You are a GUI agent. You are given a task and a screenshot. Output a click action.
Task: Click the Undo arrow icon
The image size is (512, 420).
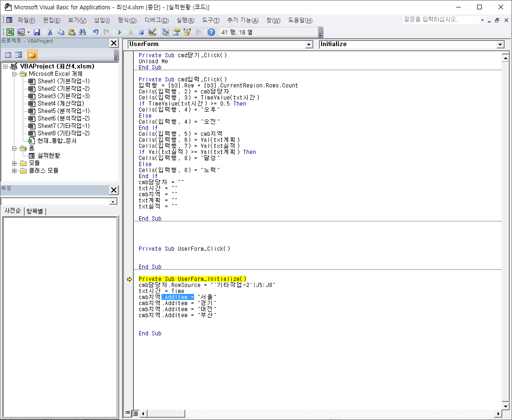(x=95, y=32)
